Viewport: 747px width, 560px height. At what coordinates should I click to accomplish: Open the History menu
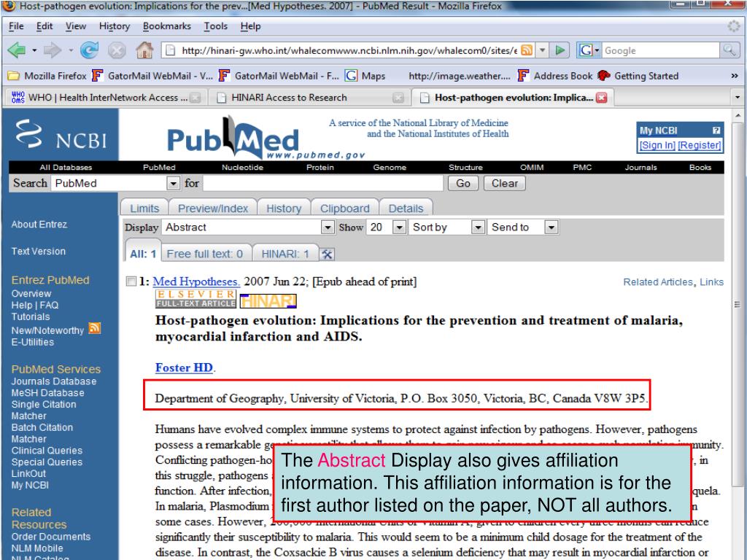pyautogui.click(x=115, y=26)
